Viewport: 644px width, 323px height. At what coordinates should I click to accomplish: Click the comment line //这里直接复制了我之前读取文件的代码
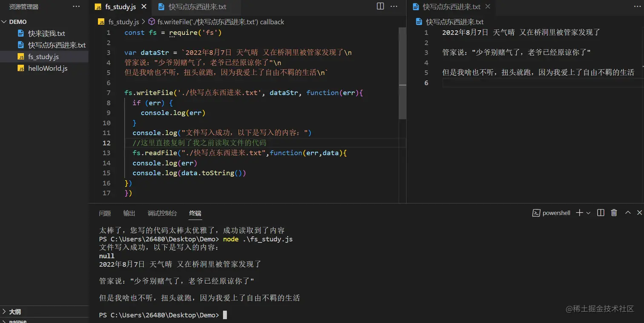point(199,143)
